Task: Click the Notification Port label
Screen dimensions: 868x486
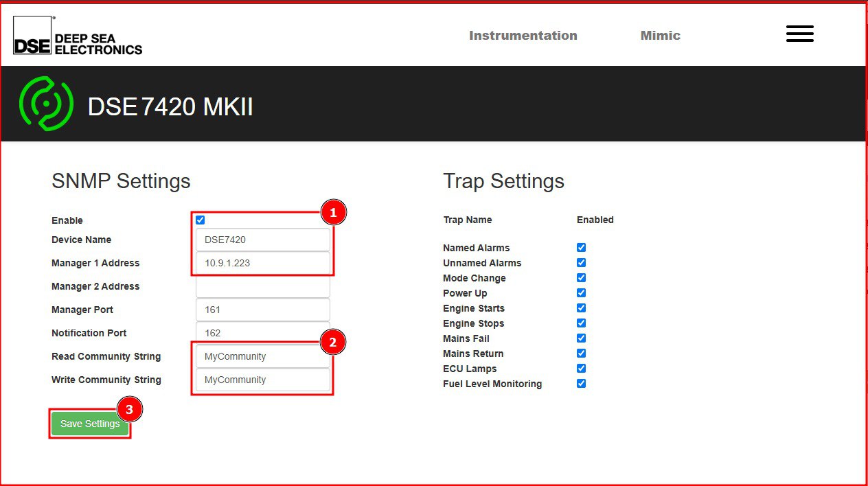Action: pyautogui.click(x=89, y=333)
